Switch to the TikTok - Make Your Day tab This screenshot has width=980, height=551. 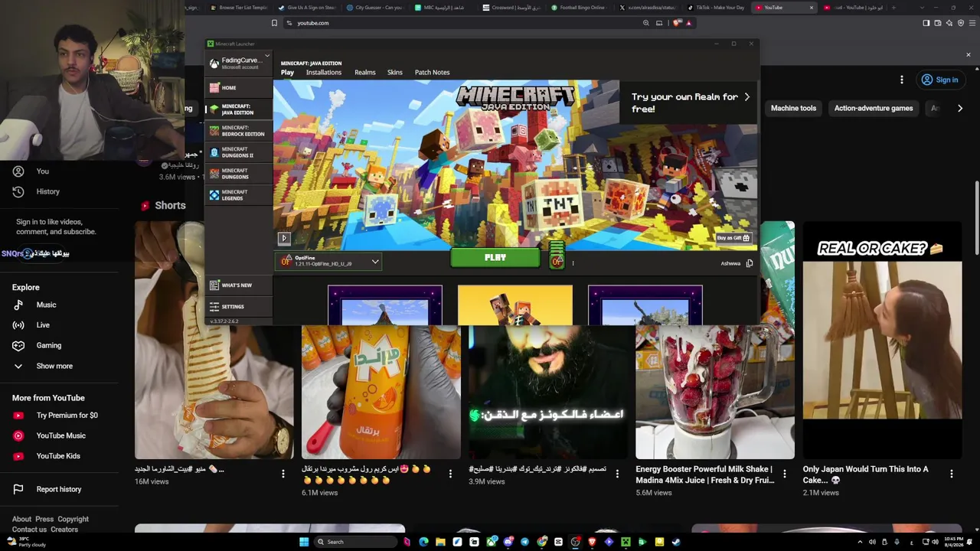(716, 8)
